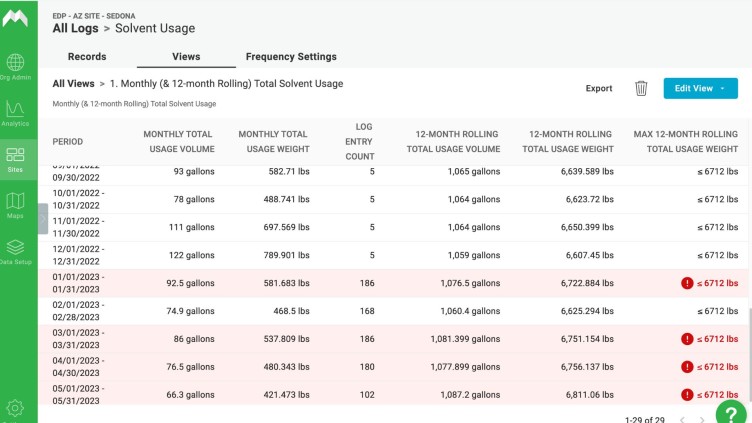Click the 93 gallons volume cell
The height and width of the screenshot is (423, 752).
pyautogui.click(x=194, y=171)
